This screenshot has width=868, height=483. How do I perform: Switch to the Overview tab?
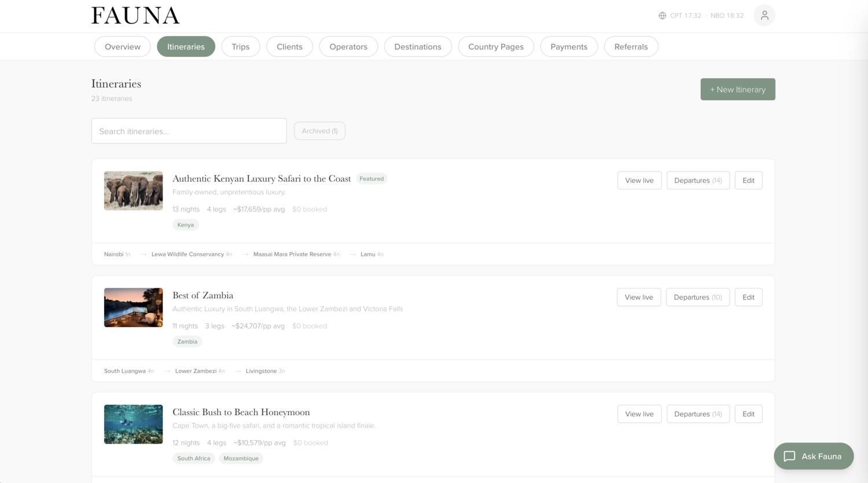[x=123, y=47]
